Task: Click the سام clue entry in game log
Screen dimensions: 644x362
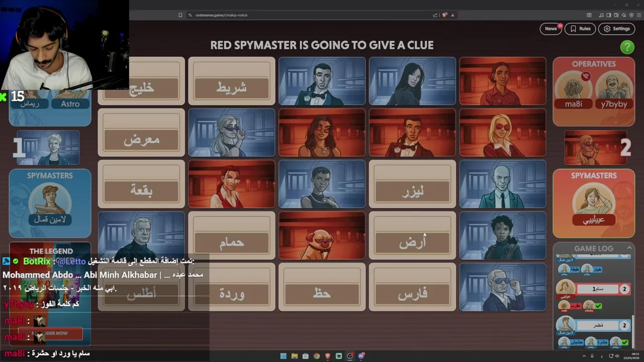Action: (598, 289)
